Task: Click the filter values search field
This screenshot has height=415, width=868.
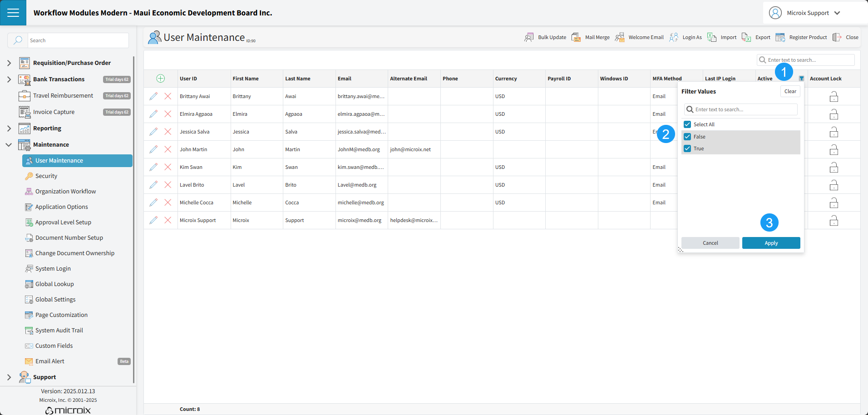Action: [x=745, y=109]
